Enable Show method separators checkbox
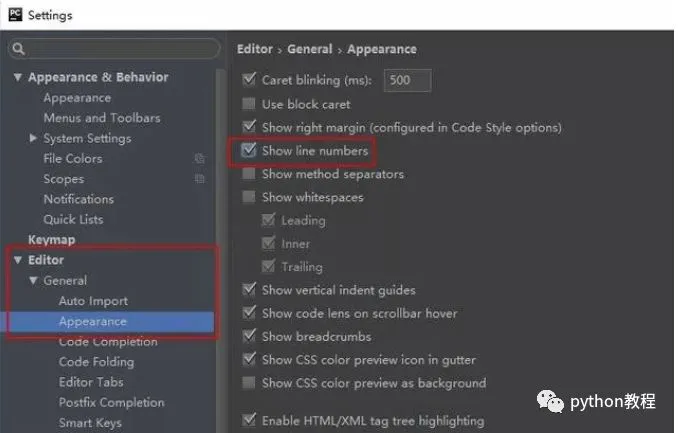The image size is (678, 433). pyautogui.click(x=249, y=173)
